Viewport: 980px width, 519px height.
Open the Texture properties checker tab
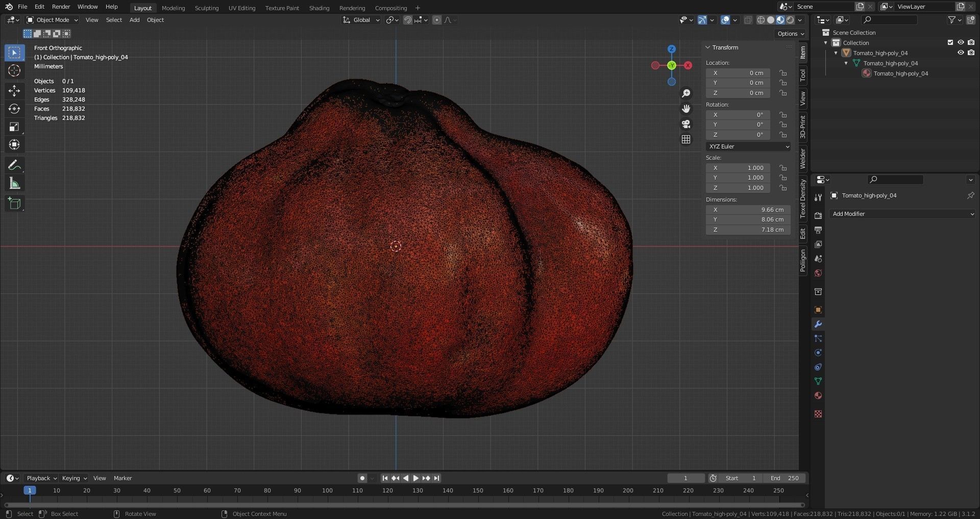click(x=818, y=414)
